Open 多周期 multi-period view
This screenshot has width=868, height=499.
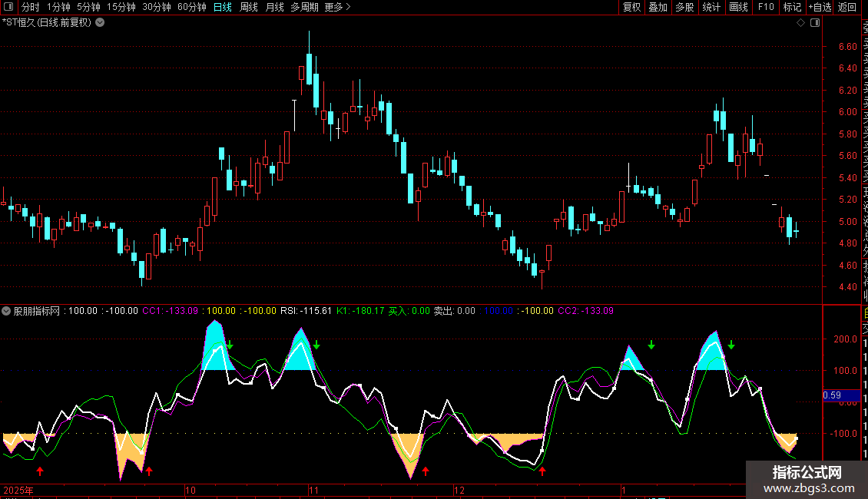click(x=304, y=7)
